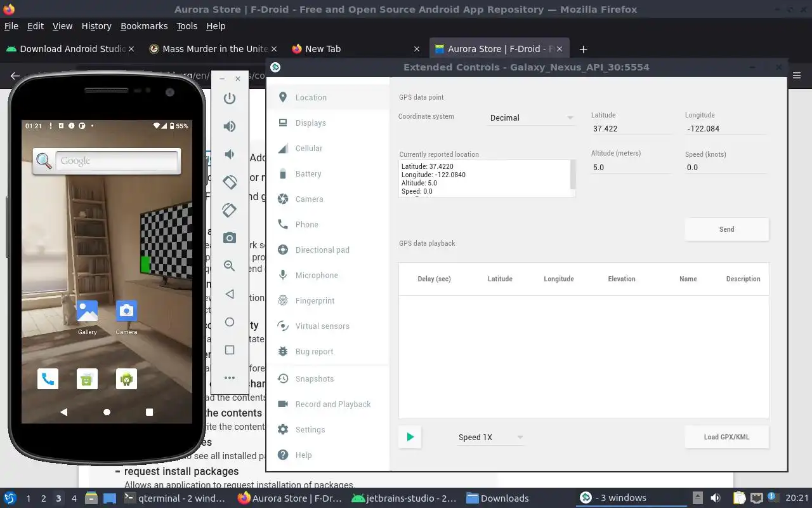Image resolution: width=812 pixels, height=508 pixels.
Task: Open a new Firefox tab with plus button
Action: point(583,49)
